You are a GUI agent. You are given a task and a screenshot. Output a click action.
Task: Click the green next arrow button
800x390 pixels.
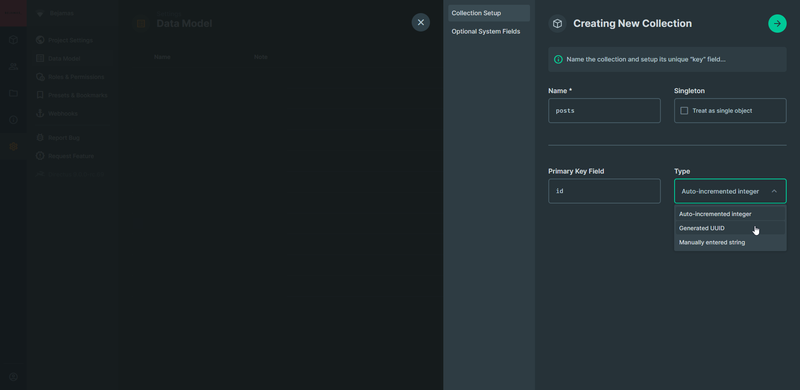point(777,23)
